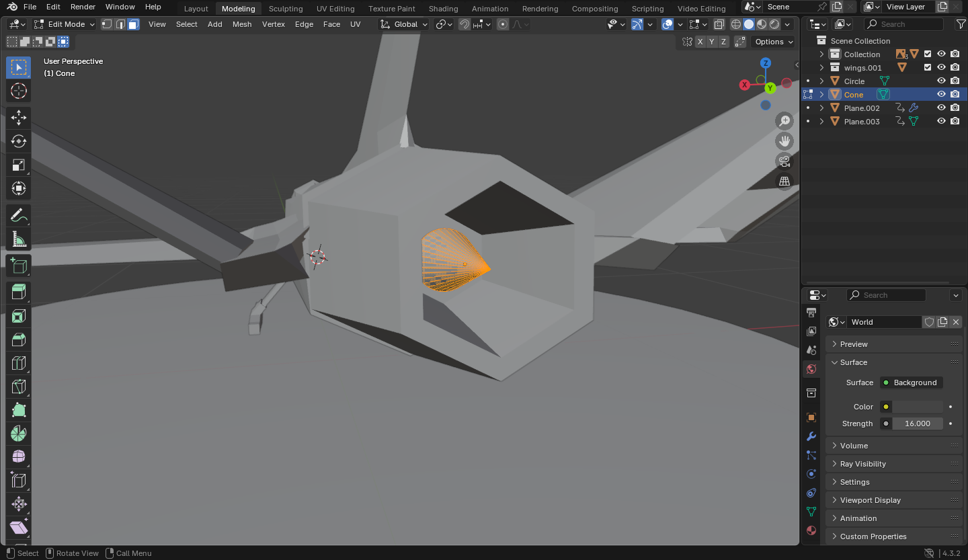Collapse the Surface panel
Viewport: 968px width, 560px height.
tap(894, 362)
